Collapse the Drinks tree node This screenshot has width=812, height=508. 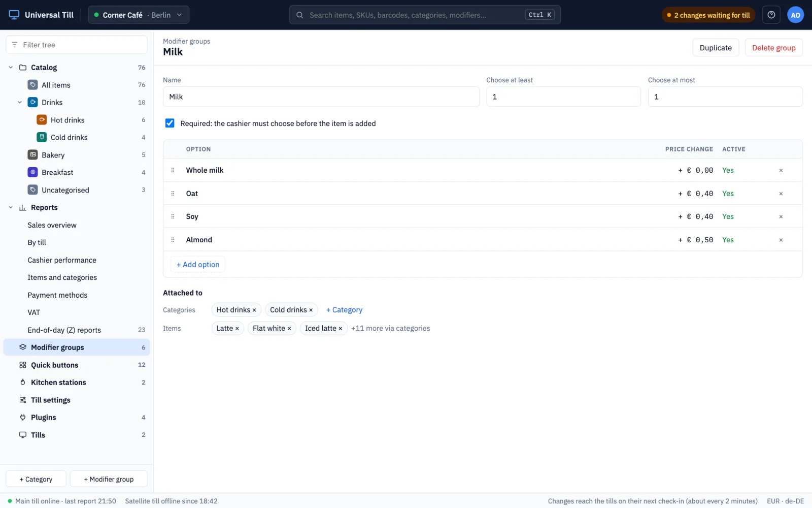pos(20,102)
